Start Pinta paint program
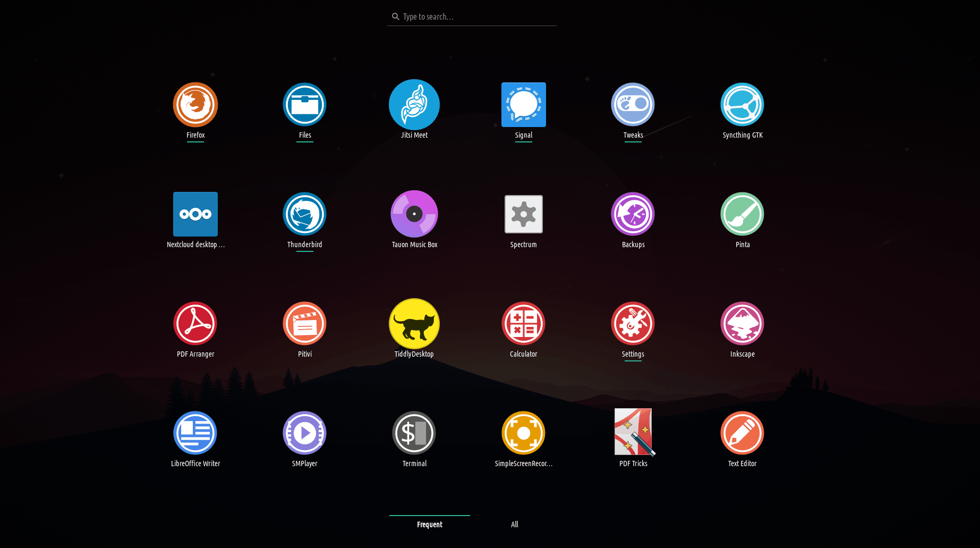Screen dimensions: 980x548 click(742, 214)
